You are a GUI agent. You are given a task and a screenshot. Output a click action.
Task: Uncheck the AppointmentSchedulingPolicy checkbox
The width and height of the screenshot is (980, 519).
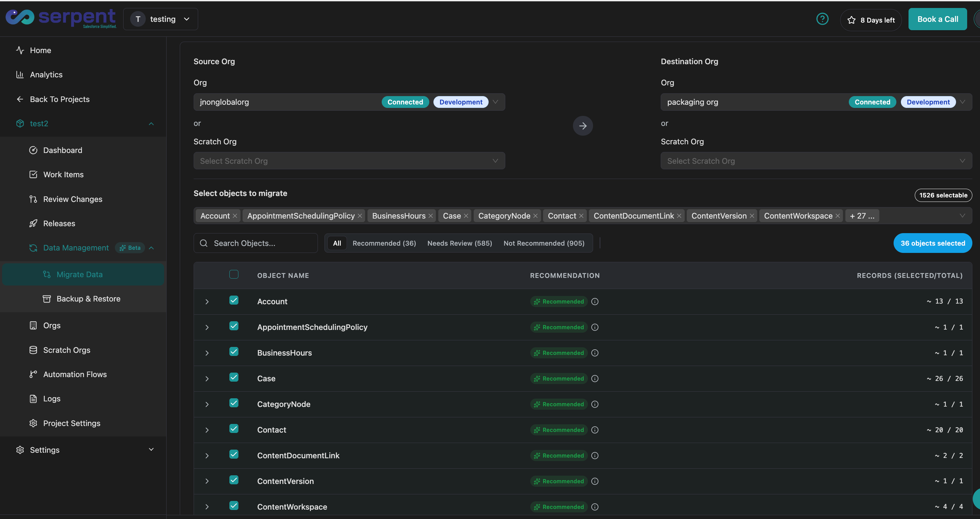click(234, 326)
